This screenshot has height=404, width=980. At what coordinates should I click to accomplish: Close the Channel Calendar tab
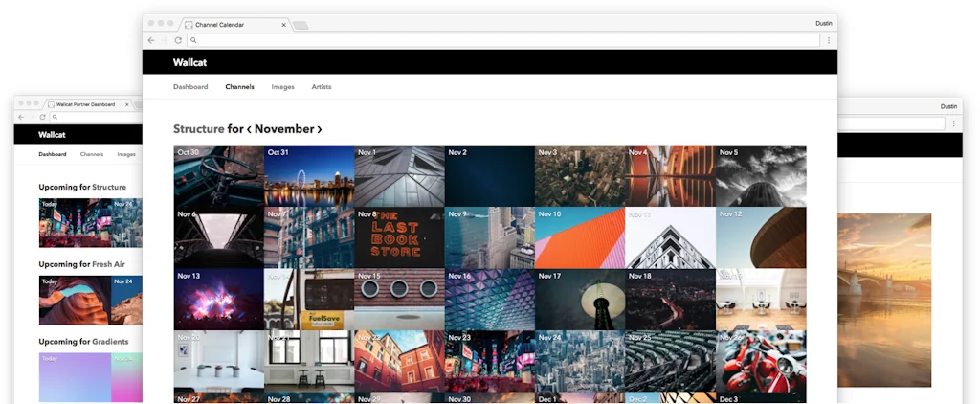coord(281,24)
